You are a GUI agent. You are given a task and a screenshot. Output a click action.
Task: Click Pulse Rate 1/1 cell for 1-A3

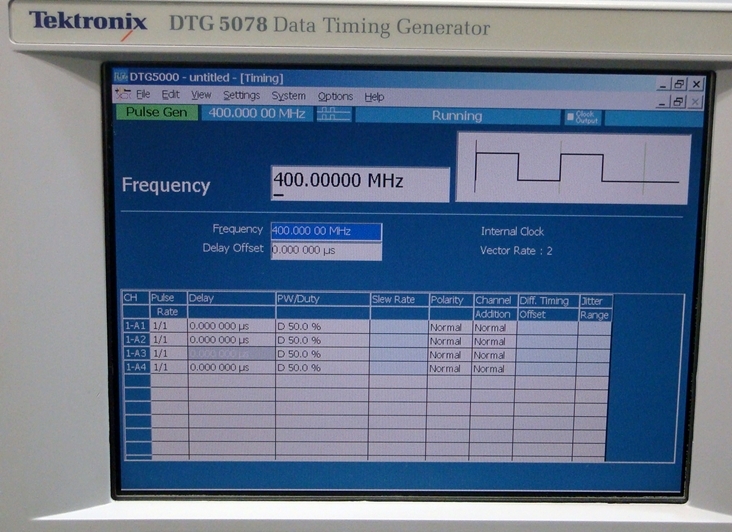[x=169, y=353]
